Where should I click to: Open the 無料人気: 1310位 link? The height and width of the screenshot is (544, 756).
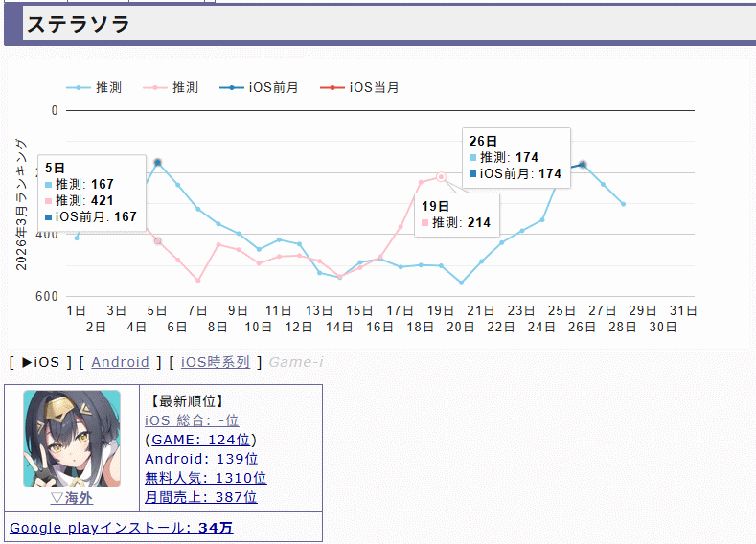click(x=205, y=478)
